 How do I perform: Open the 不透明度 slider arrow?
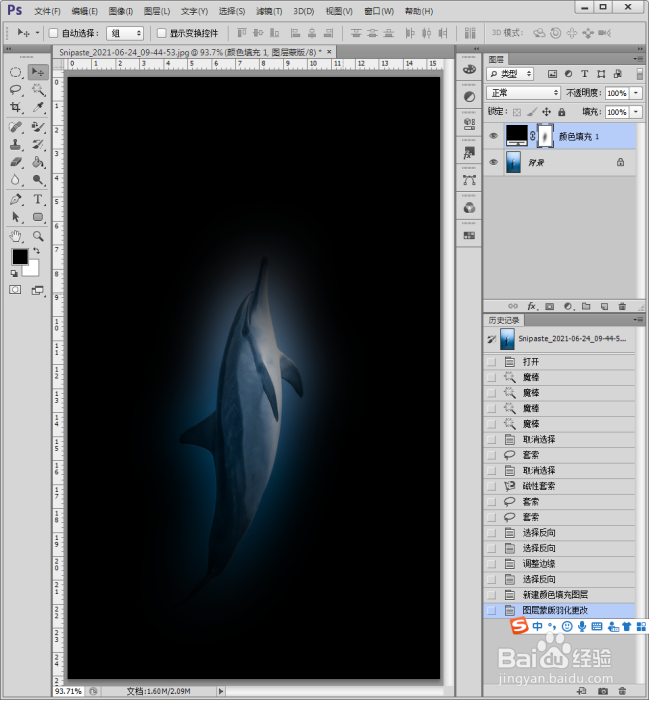636,93
